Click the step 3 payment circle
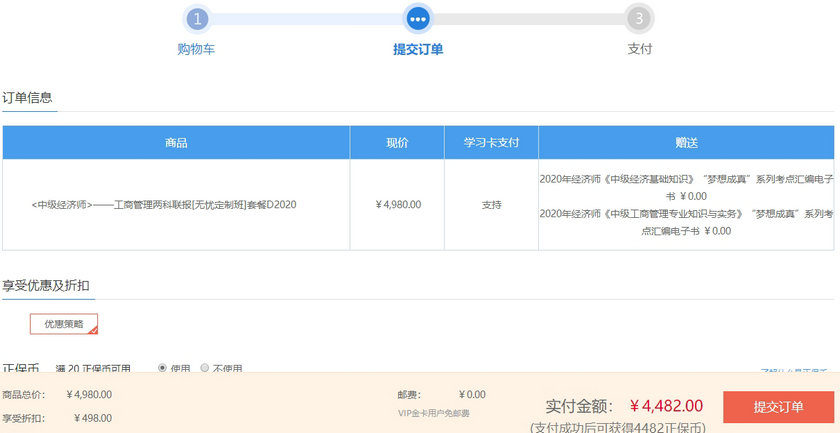This screenshot has width=840, height=433. pyautogui.click(x=639, y=19)
